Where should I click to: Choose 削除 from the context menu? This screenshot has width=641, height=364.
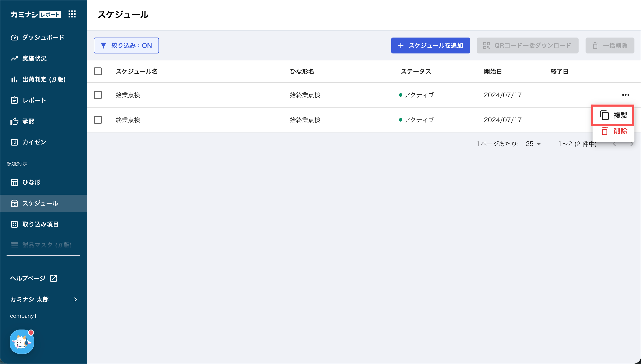(614, 131)
